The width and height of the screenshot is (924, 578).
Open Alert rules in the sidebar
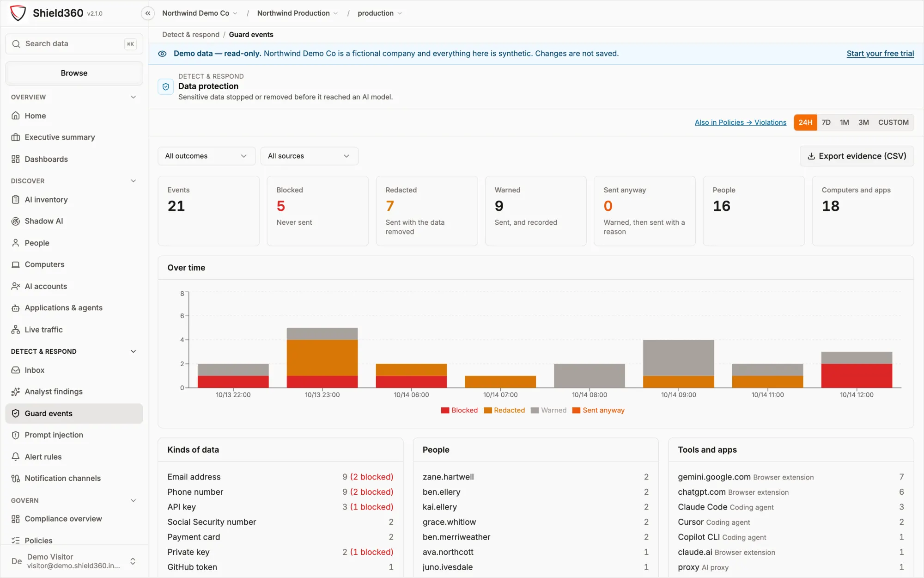pos(74,457)
